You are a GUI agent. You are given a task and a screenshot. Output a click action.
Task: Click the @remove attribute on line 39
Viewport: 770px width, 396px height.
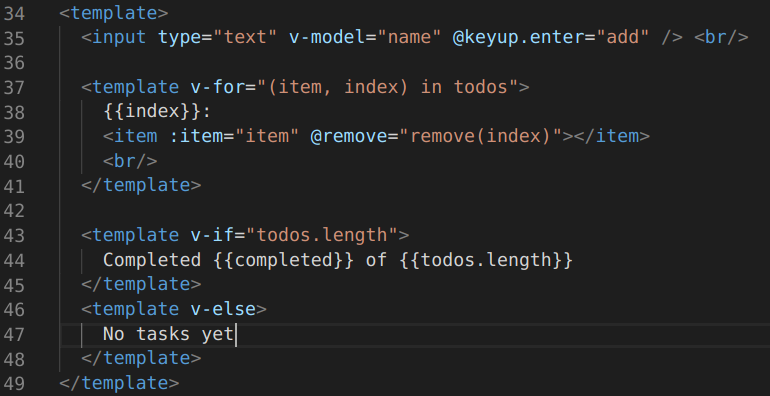point(349,136)
